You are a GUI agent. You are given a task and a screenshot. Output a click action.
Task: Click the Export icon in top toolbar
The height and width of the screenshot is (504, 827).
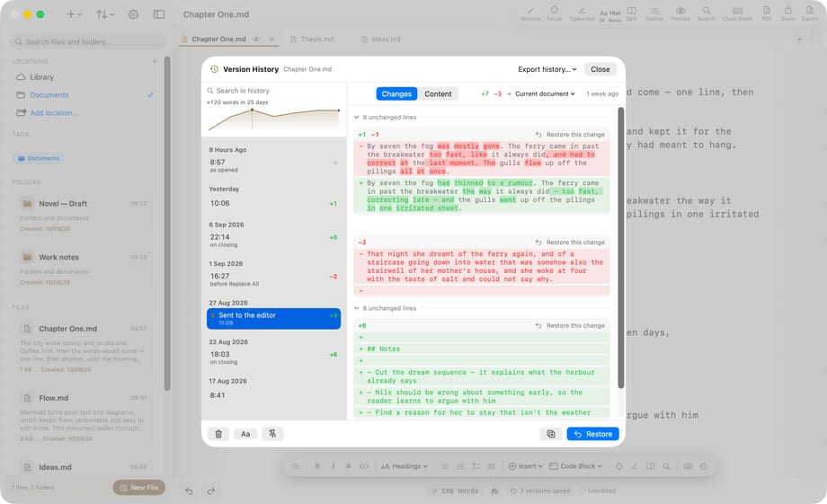(x=810, y=13)
